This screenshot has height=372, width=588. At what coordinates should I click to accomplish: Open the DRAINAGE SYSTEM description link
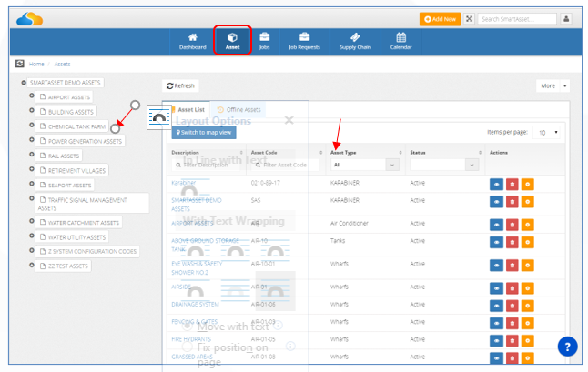click(x=195, y=304)
